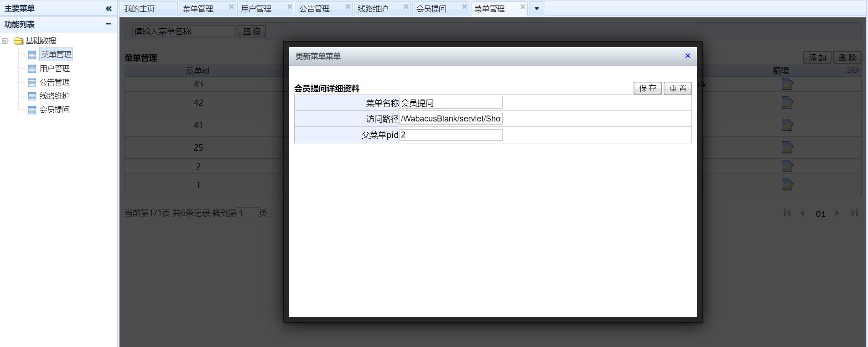Edit the row with 菜单id 25

[x=787, y=147]
